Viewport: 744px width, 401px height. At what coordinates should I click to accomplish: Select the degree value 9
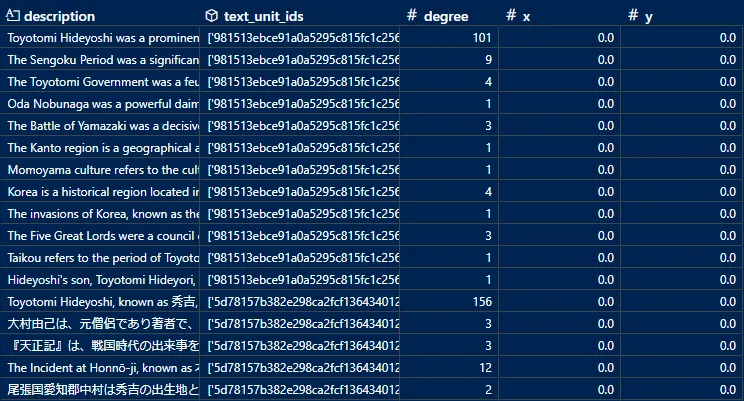pos(488,60)
